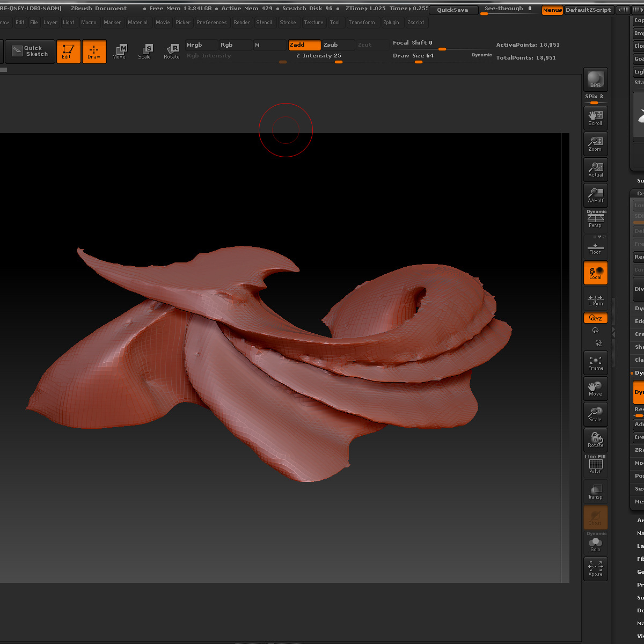Open the Macro menu
This screenshot has width=644, height=644.
pos(89,23)
